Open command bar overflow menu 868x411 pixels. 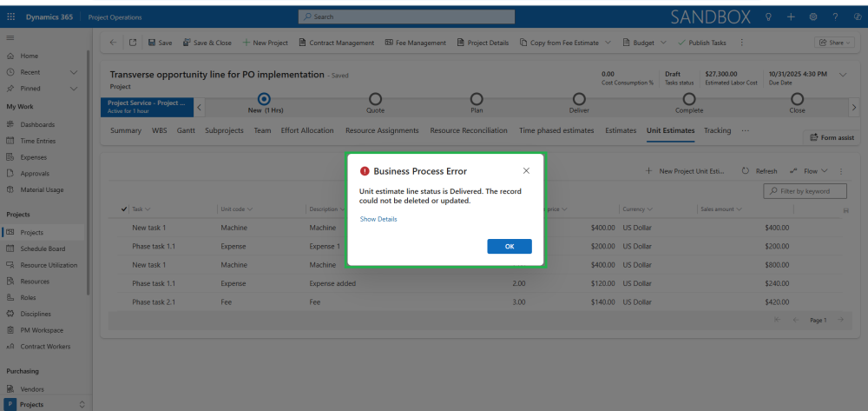click(742, 43)
